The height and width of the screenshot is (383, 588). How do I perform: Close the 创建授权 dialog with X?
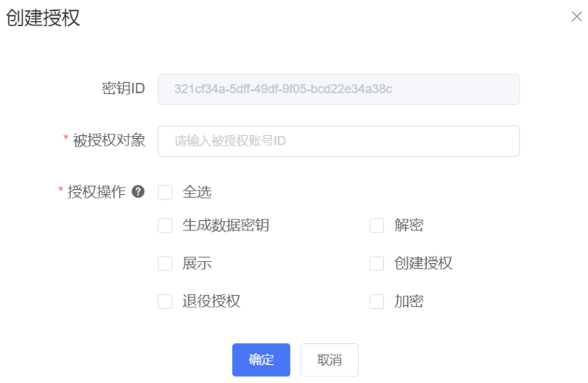pos(576,17)
